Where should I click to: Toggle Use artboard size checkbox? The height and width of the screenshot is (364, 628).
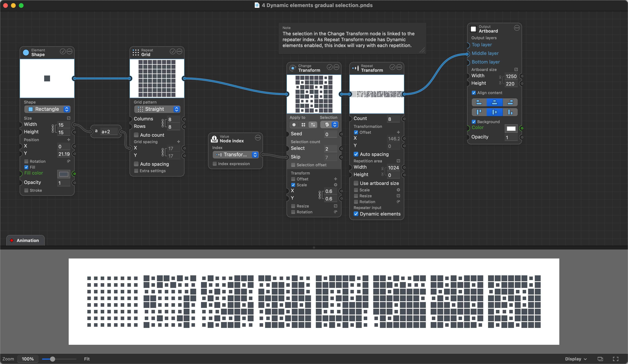(356, 183)
